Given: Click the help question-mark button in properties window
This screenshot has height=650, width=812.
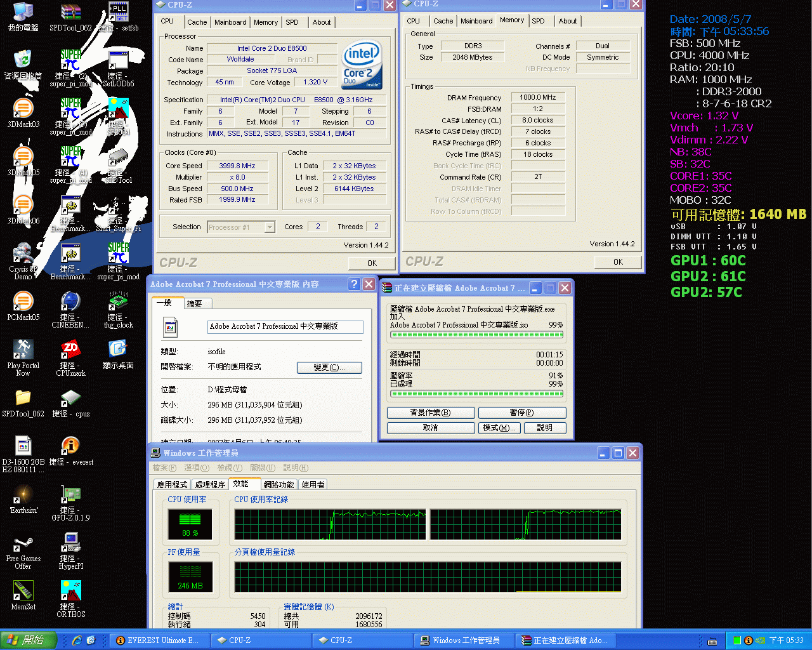Looking at the screenshot, I should (354, 284).
